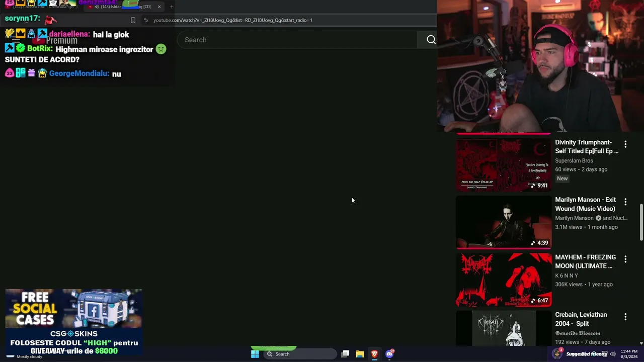The height and width of the screenshot is (362, 644).
Task: Click the '60 views • 2 days ago' text
Action: 581,169
